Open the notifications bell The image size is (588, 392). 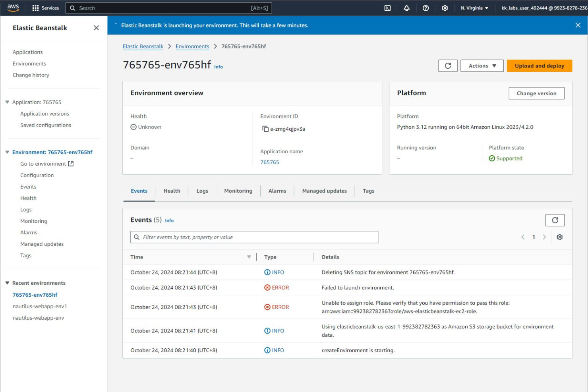tap(406, 8)
